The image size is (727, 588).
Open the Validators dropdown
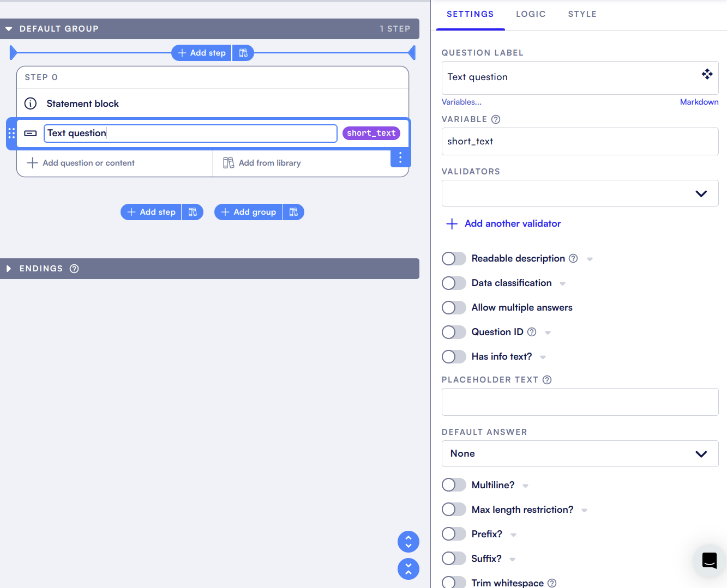pos(580,193)
